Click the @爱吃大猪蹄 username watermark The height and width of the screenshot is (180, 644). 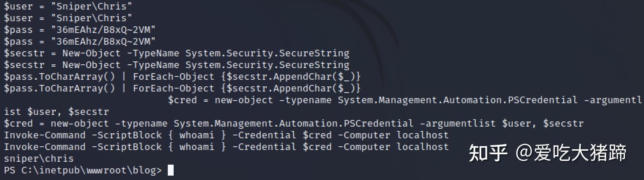tap(572, 153)
